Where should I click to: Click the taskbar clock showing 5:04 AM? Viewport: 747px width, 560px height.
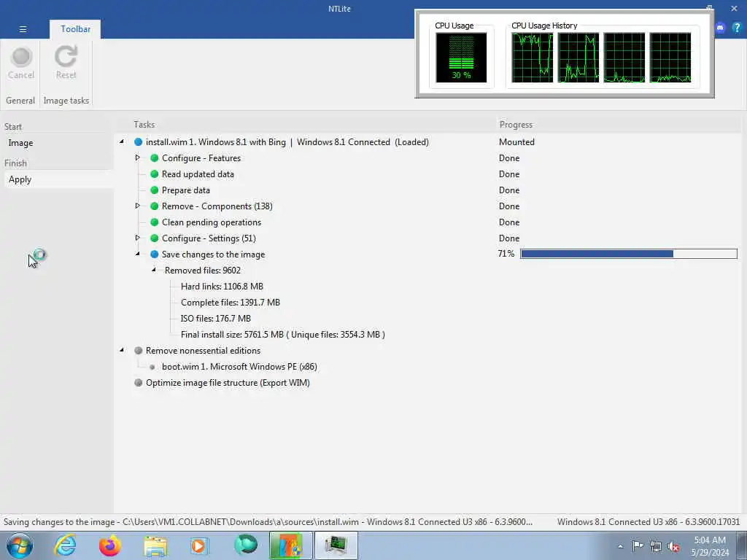710,546
